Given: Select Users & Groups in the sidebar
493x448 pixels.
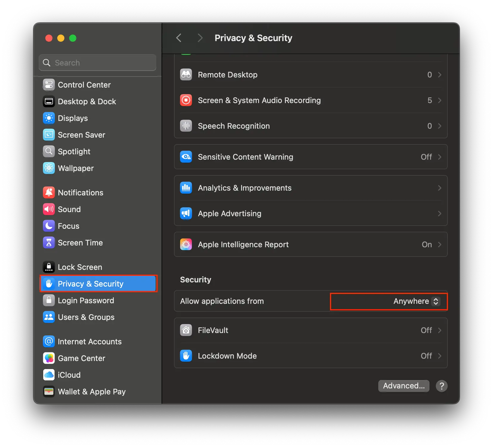Looking at the screenshot, I should 86,317.
